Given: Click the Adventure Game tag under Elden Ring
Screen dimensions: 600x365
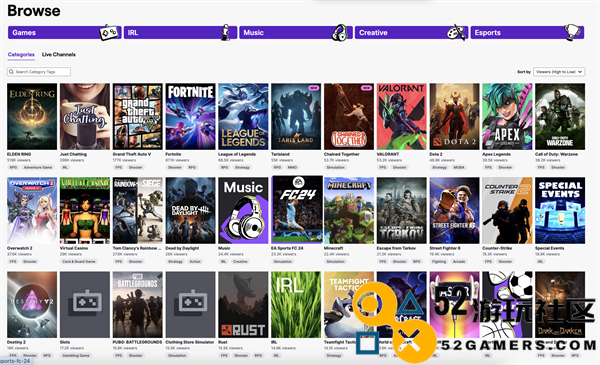Looking at the screenshot, I should click(x=38, y=167).
